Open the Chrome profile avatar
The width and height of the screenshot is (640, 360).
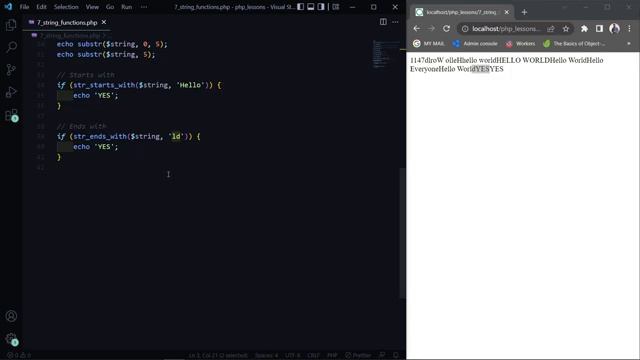tap(614, 29)
